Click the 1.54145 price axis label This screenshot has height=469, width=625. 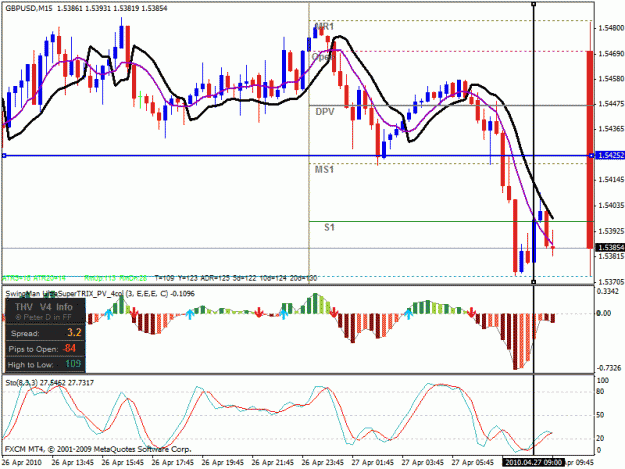click(x=611, y=180)
